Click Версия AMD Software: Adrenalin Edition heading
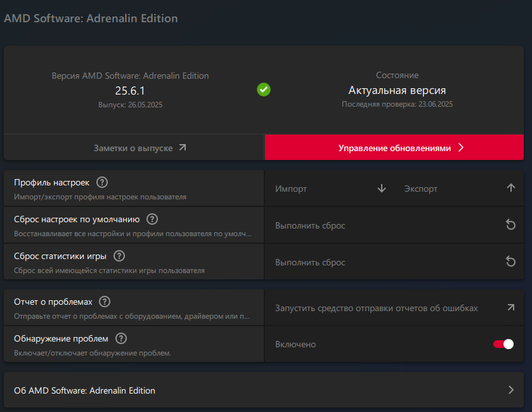 (130, 76)
